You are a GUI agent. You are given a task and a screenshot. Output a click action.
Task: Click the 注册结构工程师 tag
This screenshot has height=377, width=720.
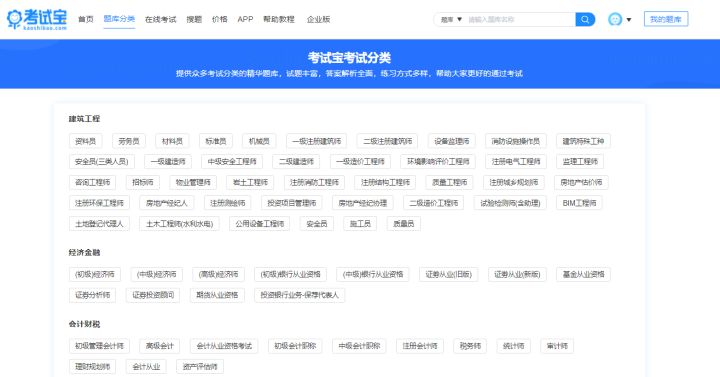coord(385,182)
